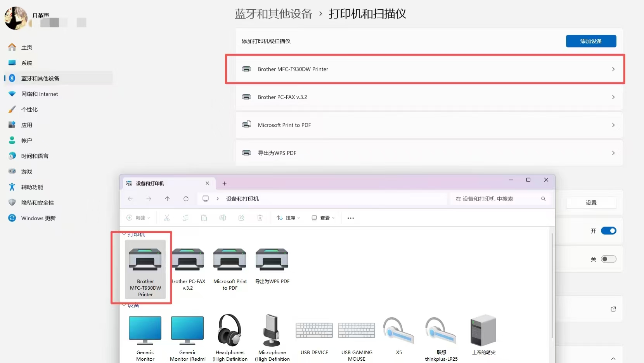Open 游戏 in Settings sidebar

59,171
